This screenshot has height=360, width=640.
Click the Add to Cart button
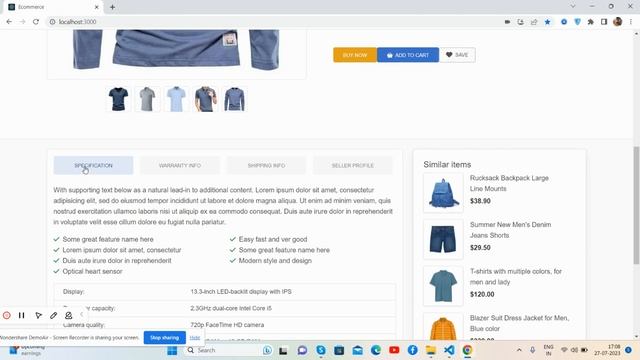[408, 55]
